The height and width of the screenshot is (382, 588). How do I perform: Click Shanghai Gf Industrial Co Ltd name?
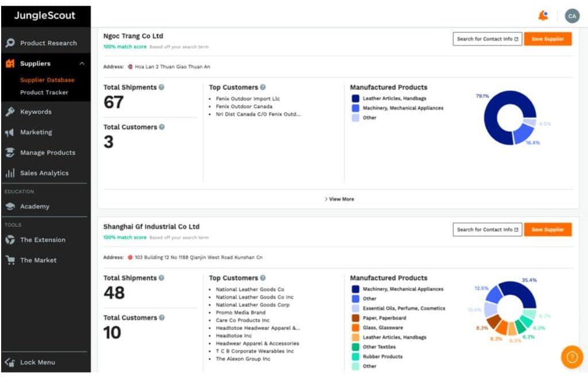point(151,227)
